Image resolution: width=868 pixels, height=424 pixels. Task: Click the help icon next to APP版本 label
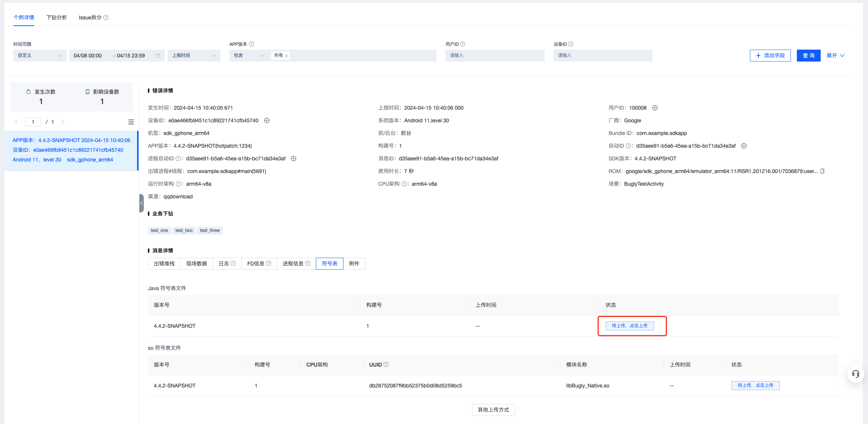coord(251,44)
